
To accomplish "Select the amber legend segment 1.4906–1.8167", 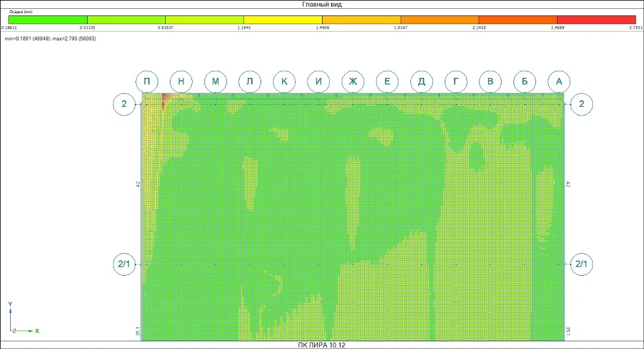I will click(361, 19).
